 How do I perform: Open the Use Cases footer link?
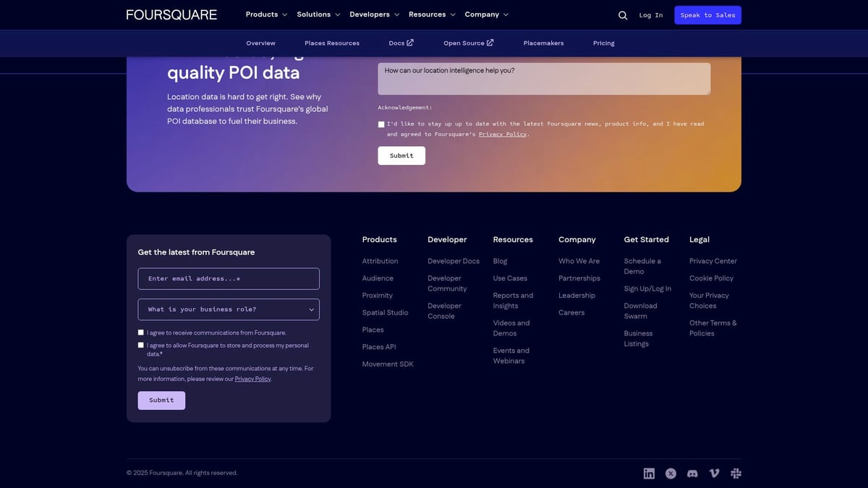pyautogui.click(x=510, y=278)
